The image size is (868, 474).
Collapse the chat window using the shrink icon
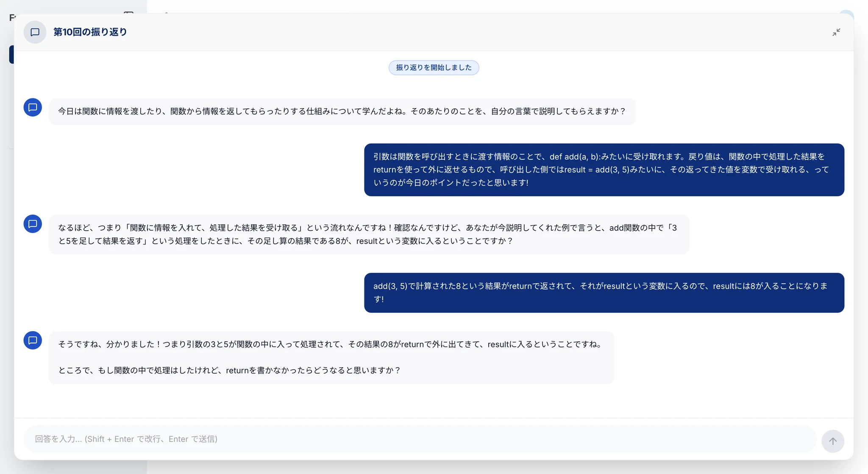point(836,32)
